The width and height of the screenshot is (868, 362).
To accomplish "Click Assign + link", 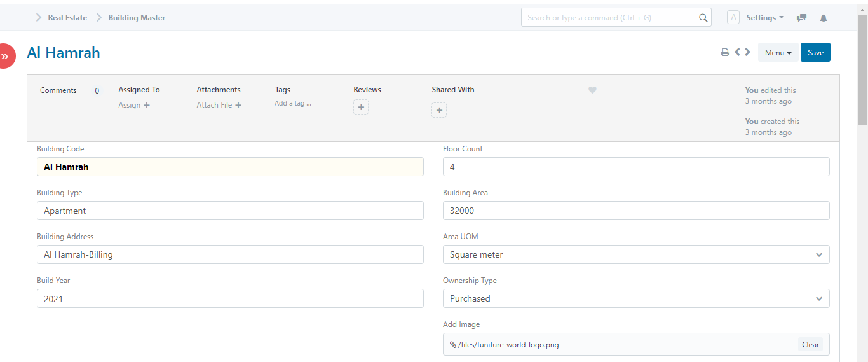I will pyautogui.click(x=134, y=105).
